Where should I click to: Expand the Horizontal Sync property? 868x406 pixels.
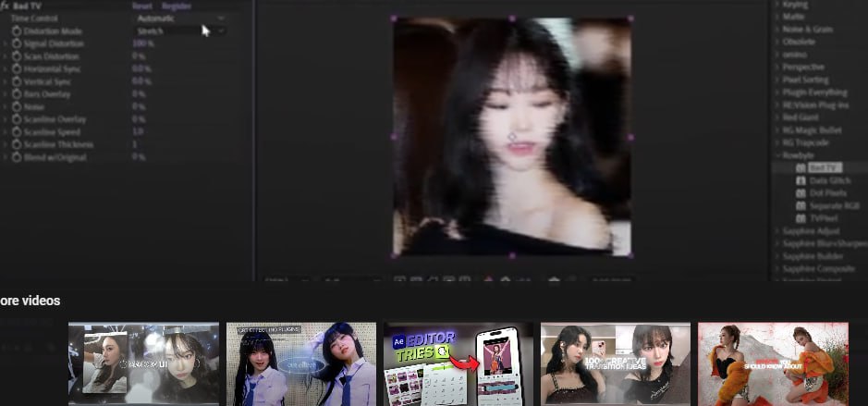pyautogui.click(x=5, y=69)
